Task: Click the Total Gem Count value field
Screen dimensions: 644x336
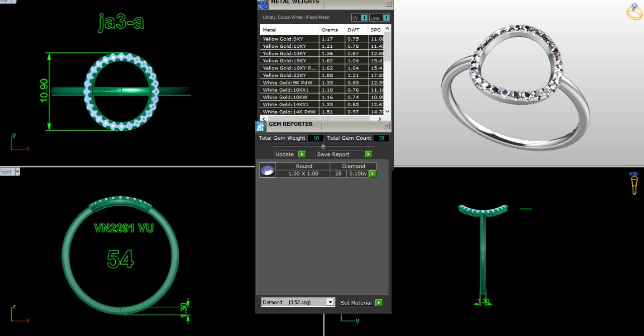Action: (381, 138)
